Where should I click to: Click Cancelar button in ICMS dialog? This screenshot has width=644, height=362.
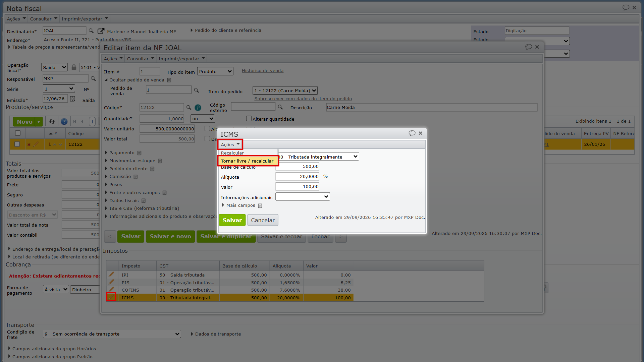(263, 220)
